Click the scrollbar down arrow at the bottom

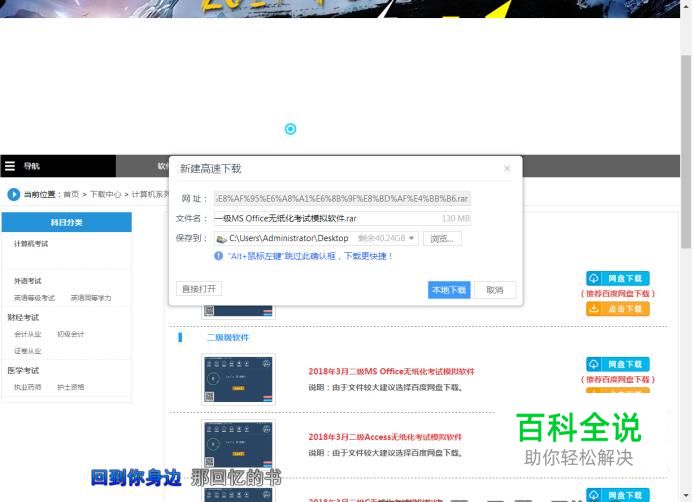(x=686, y=497)
